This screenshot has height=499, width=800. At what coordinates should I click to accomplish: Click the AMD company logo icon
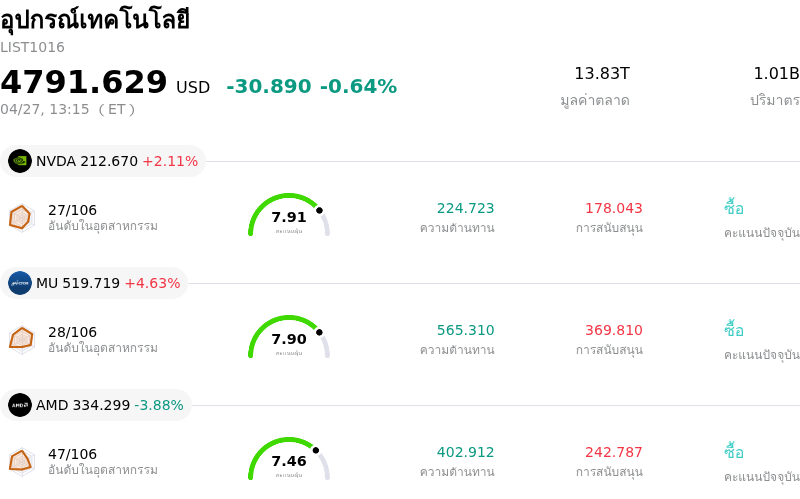[20, 405]
